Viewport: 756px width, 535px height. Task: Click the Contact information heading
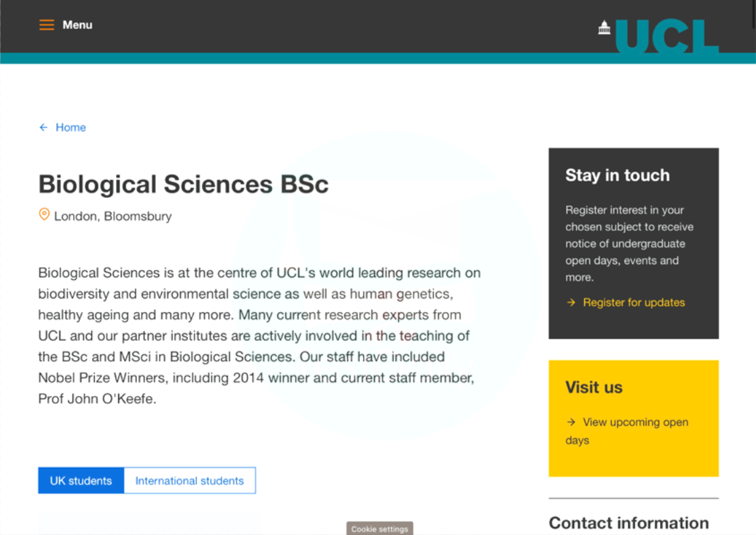click(x=628, y=523)
